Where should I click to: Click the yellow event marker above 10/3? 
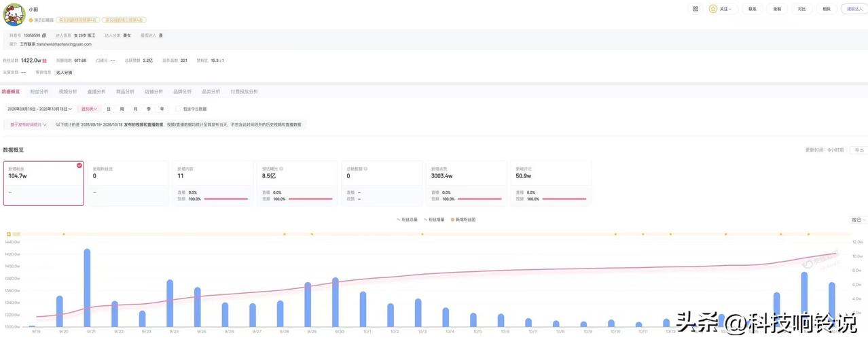422,234
